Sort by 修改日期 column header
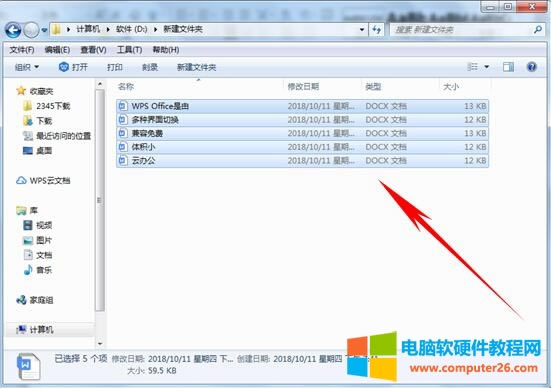The width and height of the screenshot is (551, 388). coord(303,86)
